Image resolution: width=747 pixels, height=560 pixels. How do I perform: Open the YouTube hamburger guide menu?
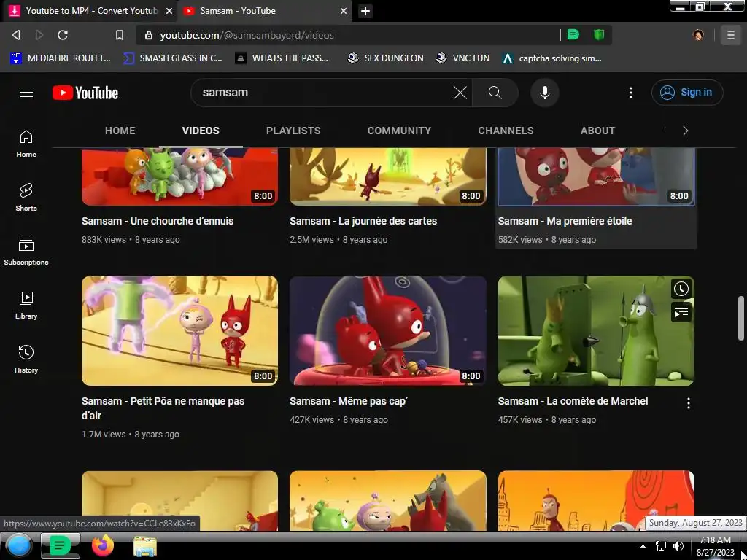[x=26, y=93]
